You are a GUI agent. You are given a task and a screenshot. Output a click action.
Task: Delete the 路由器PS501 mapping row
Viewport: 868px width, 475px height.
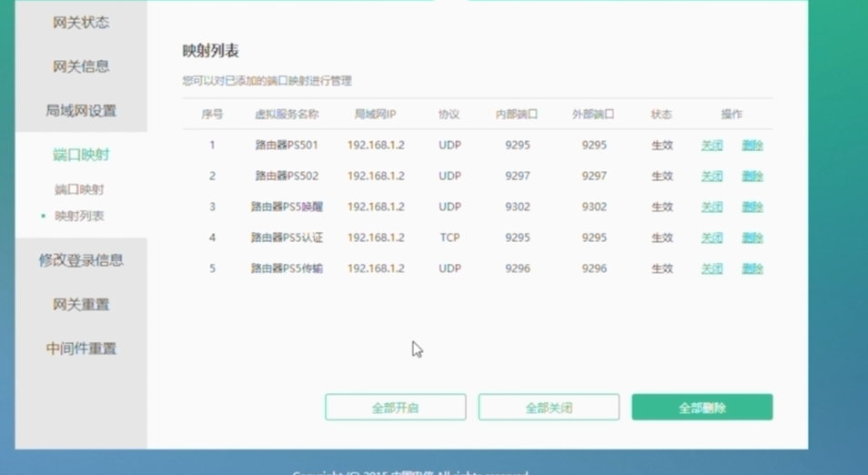(752, 146)
